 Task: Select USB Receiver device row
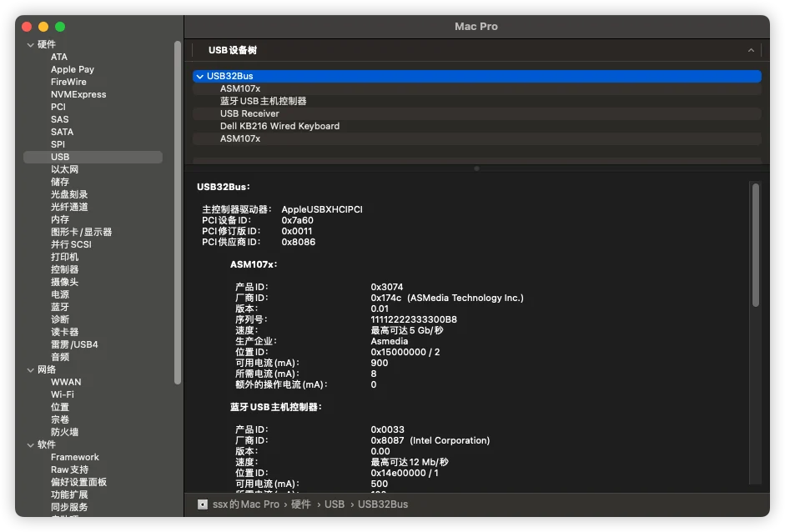[477, 114]
